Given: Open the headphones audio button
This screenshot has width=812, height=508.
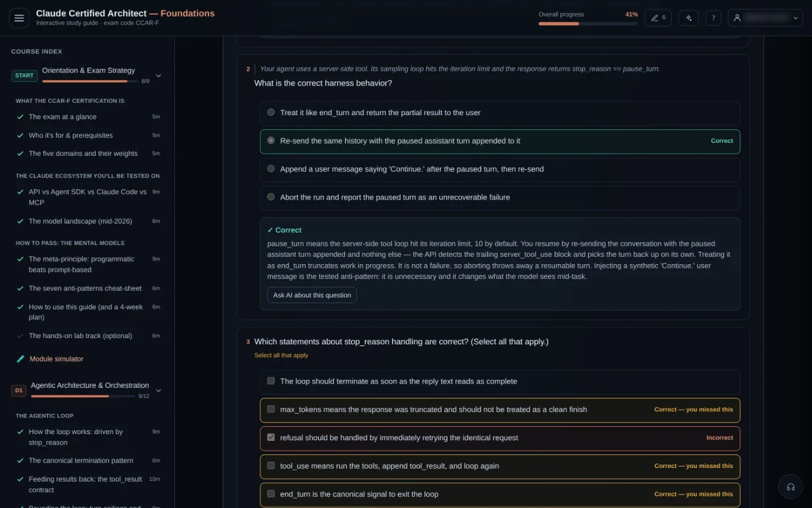Looking at the screenshot, I should click(790, 486).
